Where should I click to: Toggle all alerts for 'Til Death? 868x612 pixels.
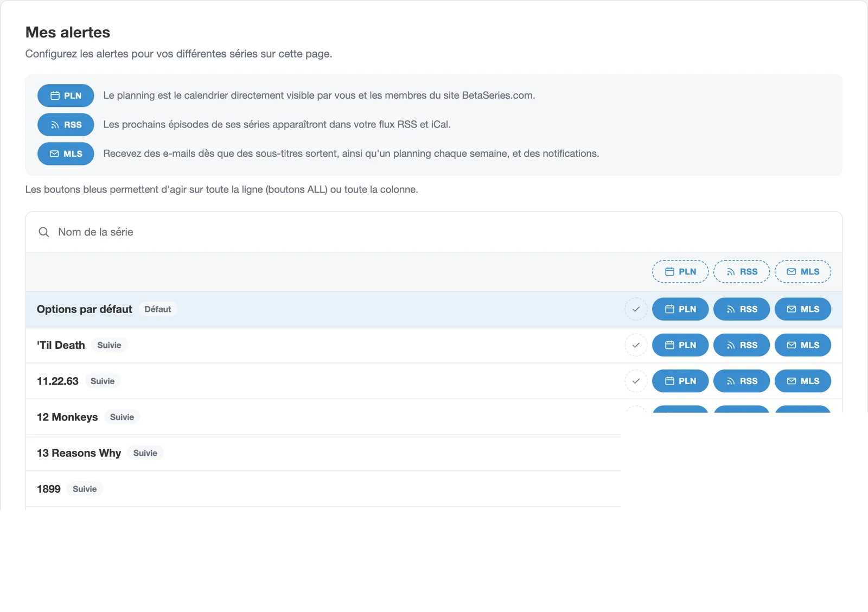(x=636, y=345)
